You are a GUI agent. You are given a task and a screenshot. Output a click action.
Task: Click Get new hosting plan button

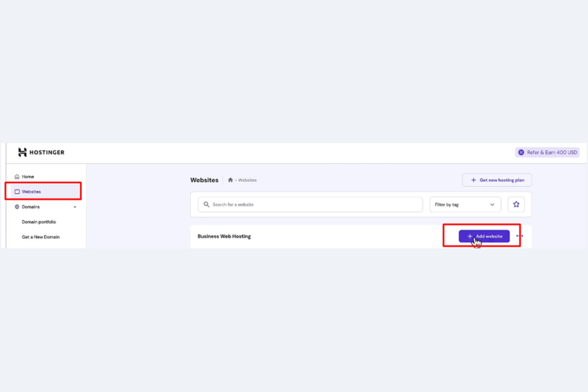point(497,180)
